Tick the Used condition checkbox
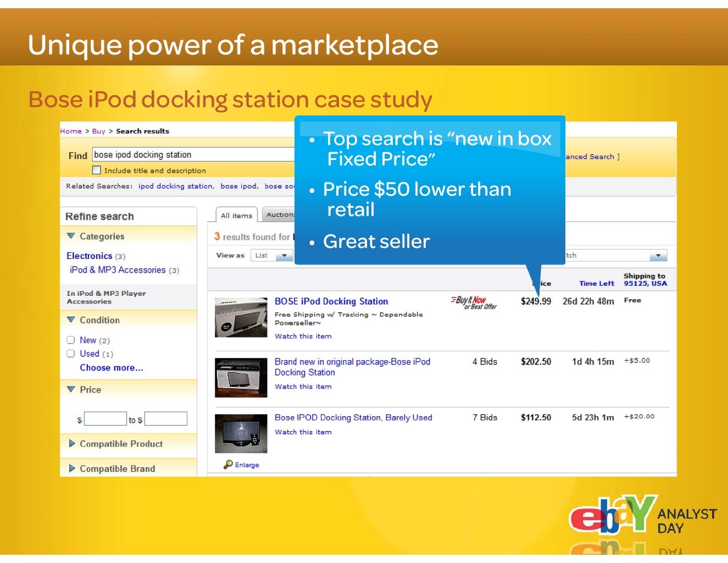 [x=71, y=354]
